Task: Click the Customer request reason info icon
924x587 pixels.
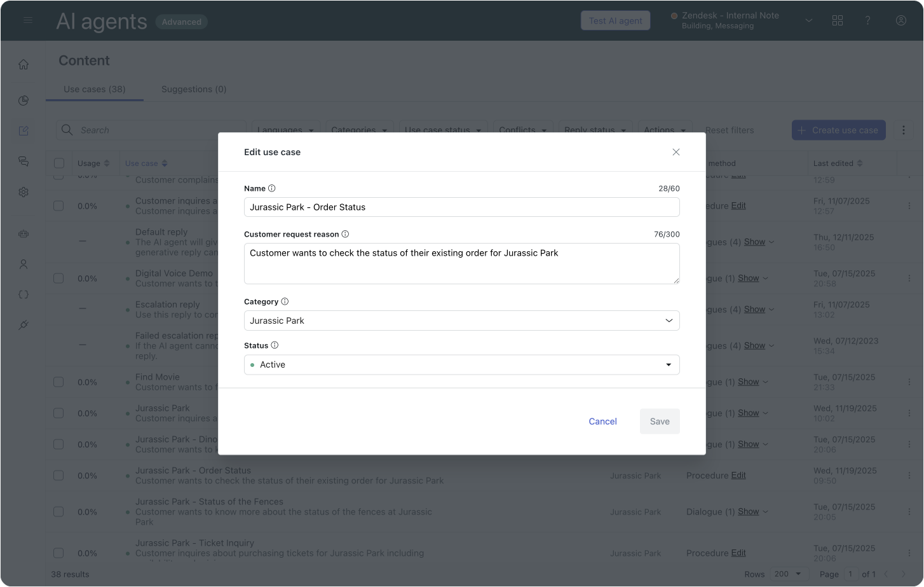Action: pyautogui.click(x=345, y=234)
